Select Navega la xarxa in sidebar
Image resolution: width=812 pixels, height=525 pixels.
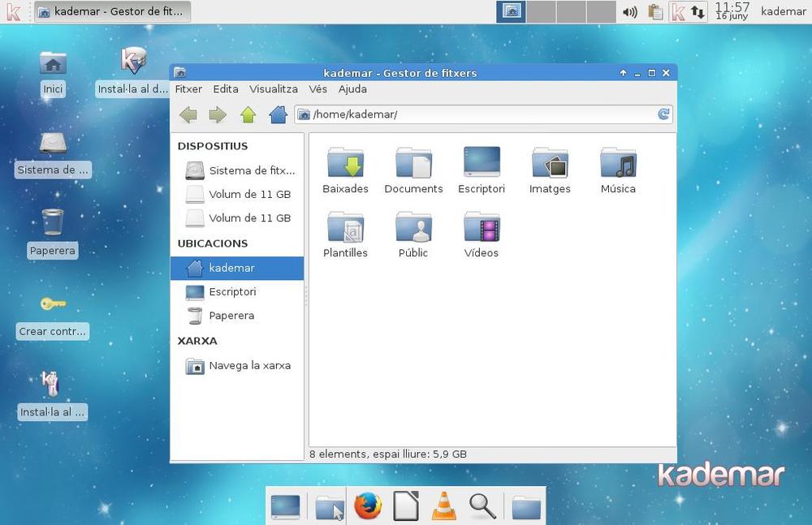coord(249,365)
